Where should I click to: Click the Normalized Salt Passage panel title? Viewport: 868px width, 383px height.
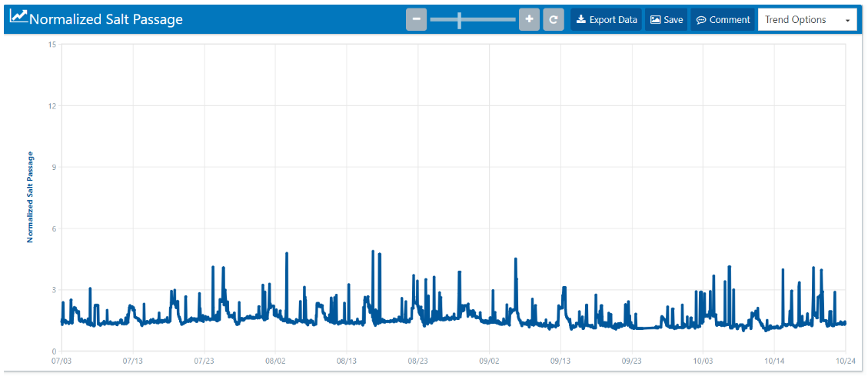tap(106, 19)
